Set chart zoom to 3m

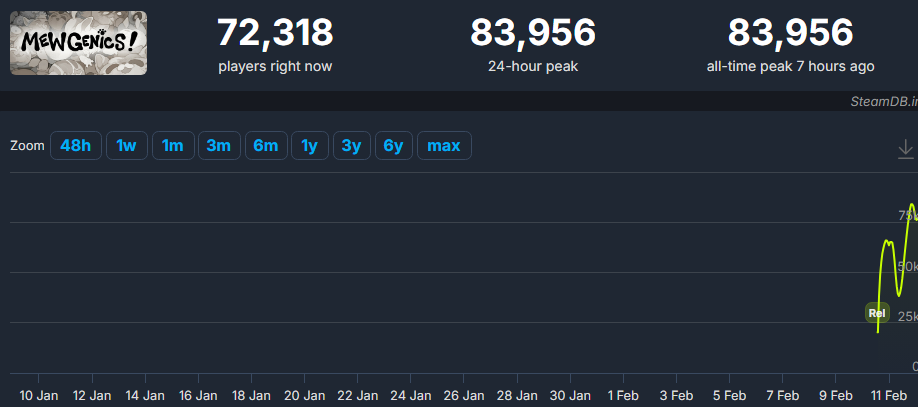219,145
